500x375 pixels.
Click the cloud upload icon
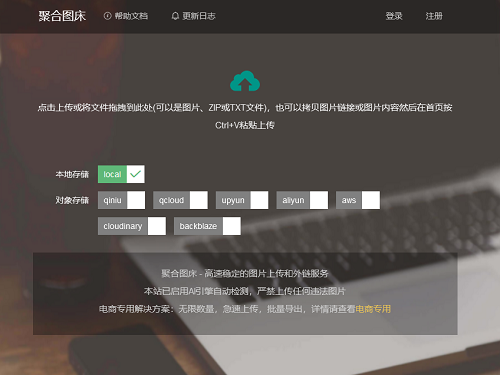coord(245,81)
